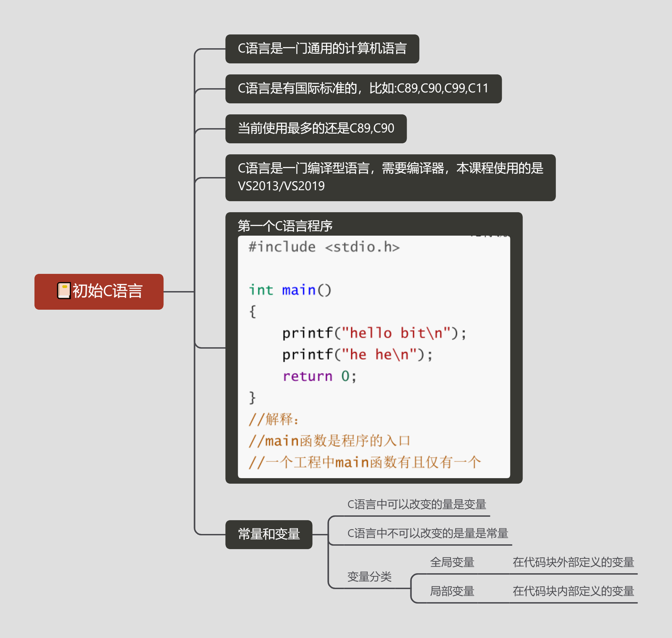
Task: Select the 全局变量 subtopic
Action: [452, 563]
